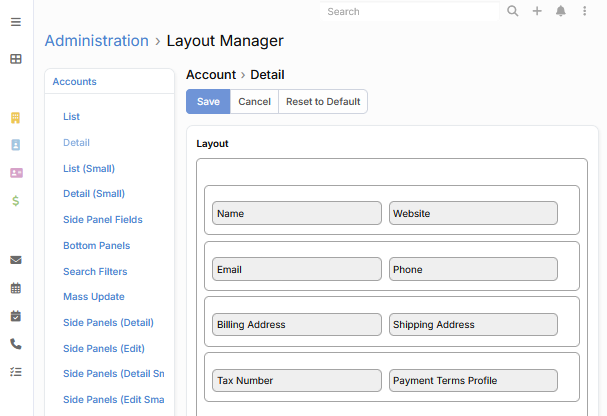Click the Accounts entity header link

point(74,82)
